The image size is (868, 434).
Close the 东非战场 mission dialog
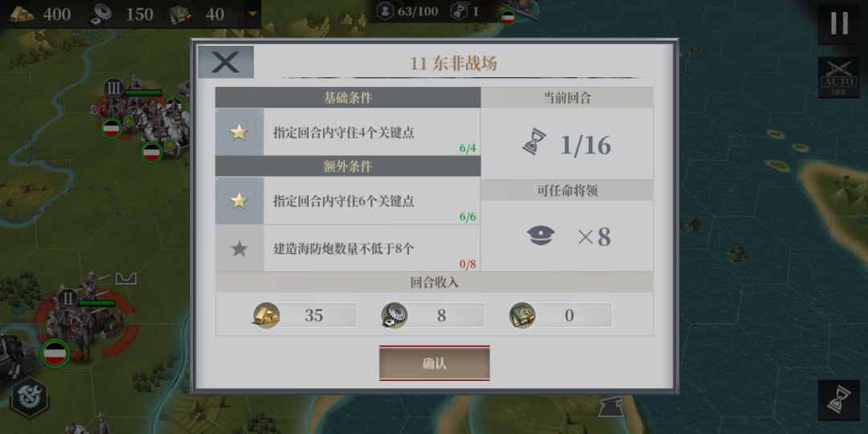[226, 62]
